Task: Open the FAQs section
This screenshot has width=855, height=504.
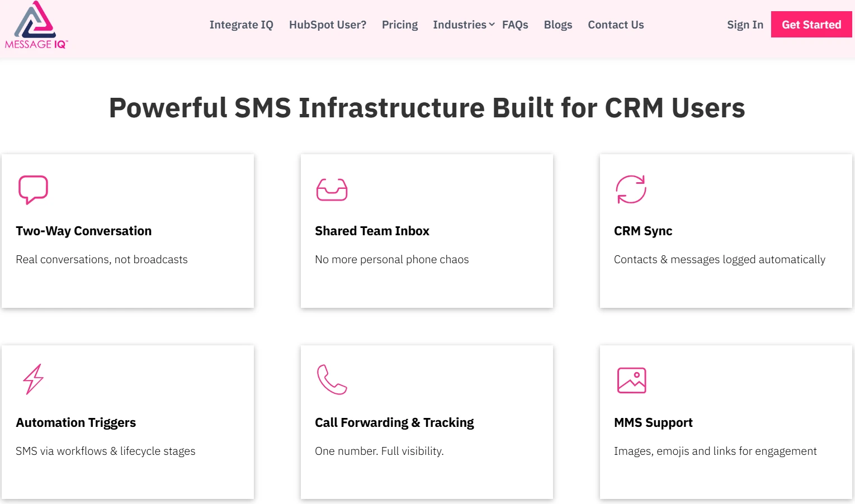Action: 515,25
